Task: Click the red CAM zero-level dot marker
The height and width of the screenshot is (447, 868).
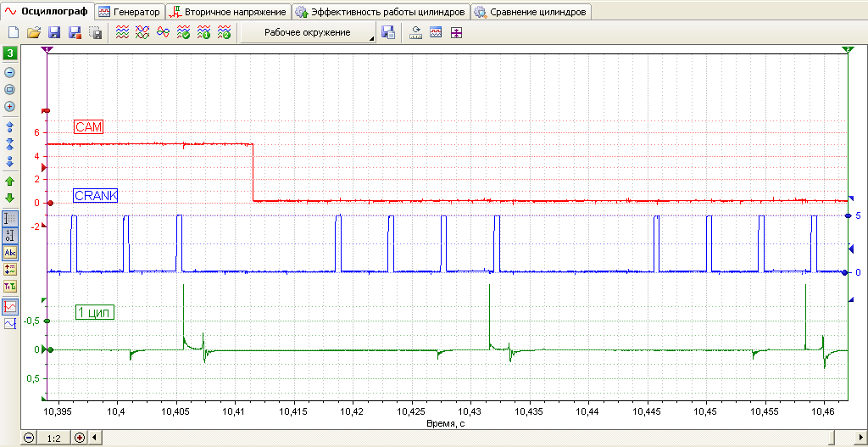Action: [50, 203]
